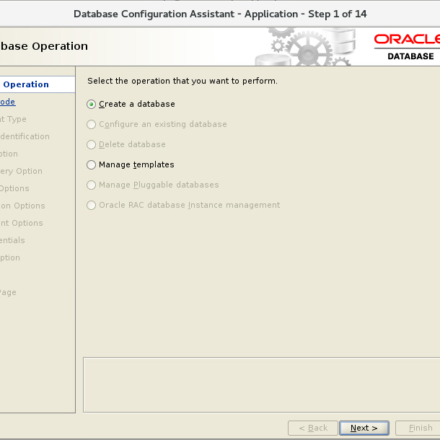
Task: Click the empty message area at bottom
Action: 262,385
